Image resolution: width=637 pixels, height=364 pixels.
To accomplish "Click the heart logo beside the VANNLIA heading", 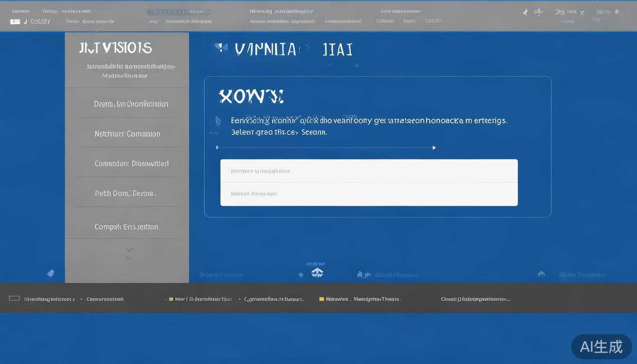I will tap(218, 47).
